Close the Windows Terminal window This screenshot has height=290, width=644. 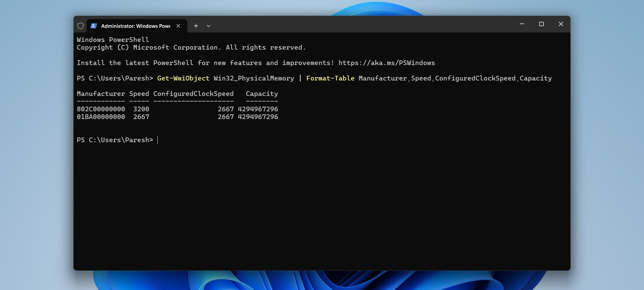[x=561, y=24]
